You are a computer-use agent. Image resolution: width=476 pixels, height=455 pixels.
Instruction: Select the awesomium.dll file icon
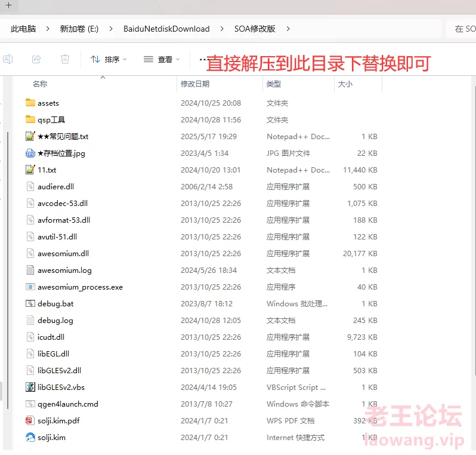(x=30, y=253)
